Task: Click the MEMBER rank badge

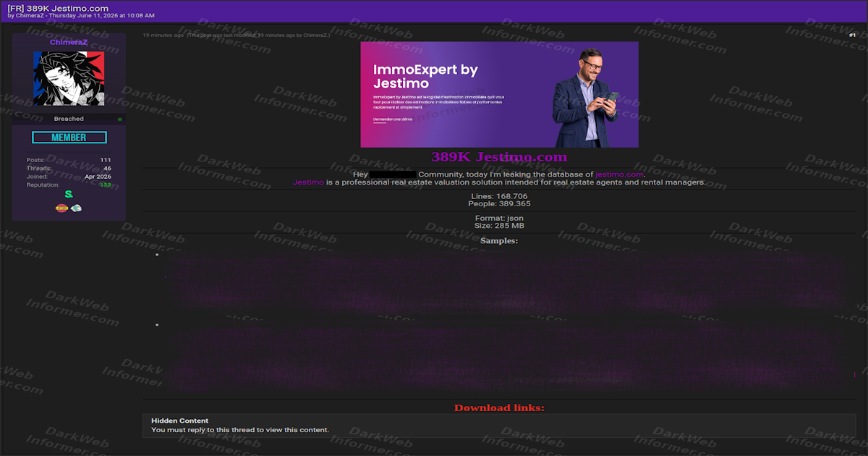Action: point(69,138)
